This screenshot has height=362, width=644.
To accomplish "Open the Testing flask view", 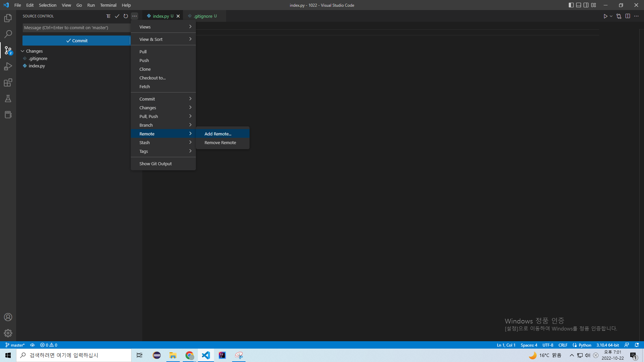I will 8,99.
